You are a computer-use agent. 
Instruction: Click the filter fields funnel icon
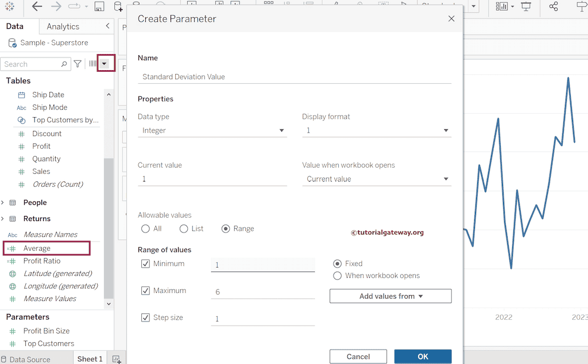tap(78, 64)
